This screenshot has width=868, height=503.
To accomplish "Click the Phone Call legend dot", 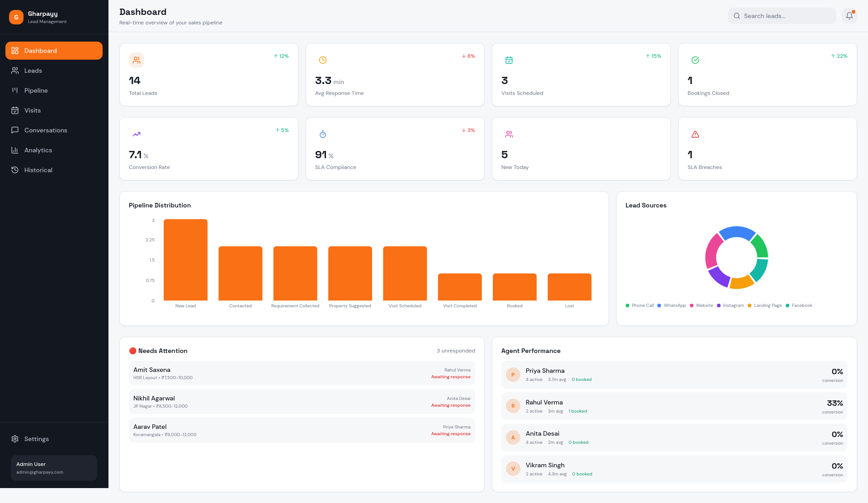I will [x=627, y=306].
